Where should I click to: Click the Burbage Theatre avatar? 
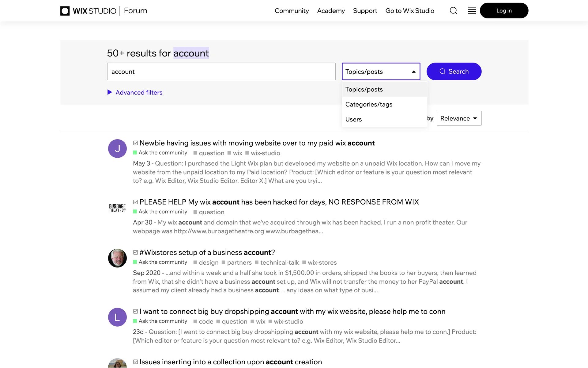117,208
